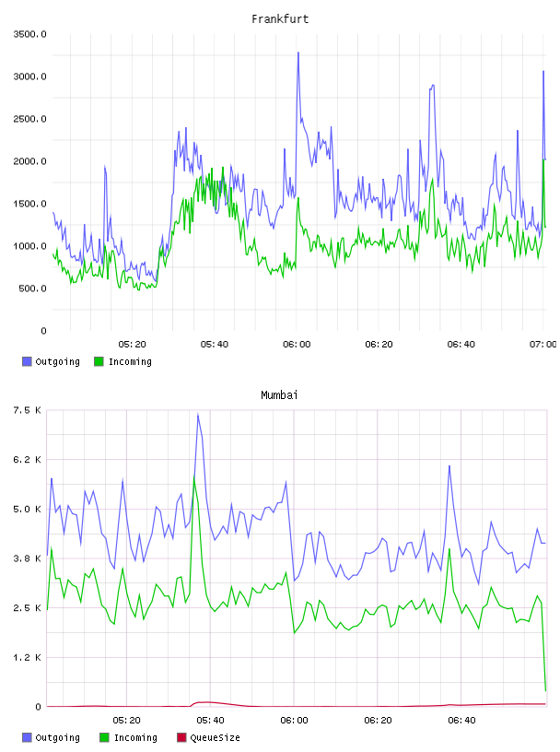Click the Mumbai outgoing peak near 05:40
This screenshot has width=560, height=752.
tap(198, 414)
